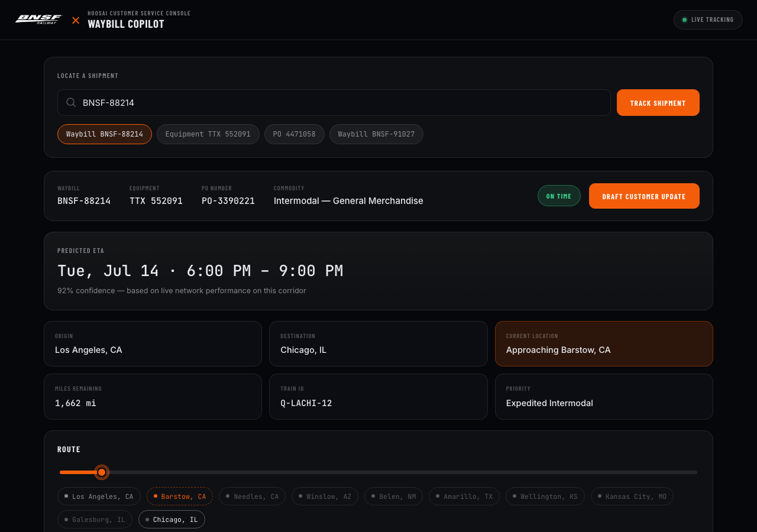
Task: Click the Miles Remaining 1,662 mi card
Action: (x=153, y=397)
